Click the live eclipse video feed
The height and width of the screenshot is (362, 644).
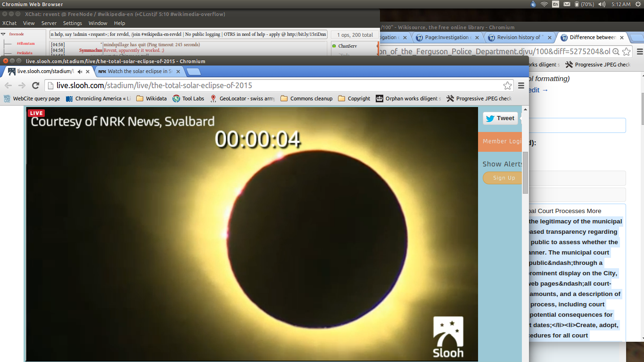[252, 234]
